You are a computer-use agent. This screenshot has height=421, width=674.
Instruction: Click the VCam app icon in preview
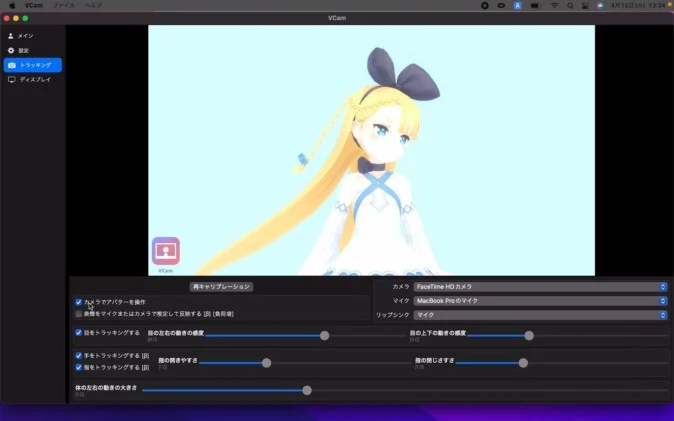165,251
